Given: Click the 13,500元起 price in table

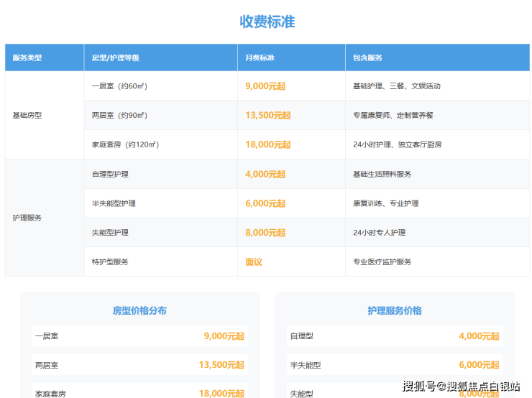Looking at the screenshot, I should [267, 115].
